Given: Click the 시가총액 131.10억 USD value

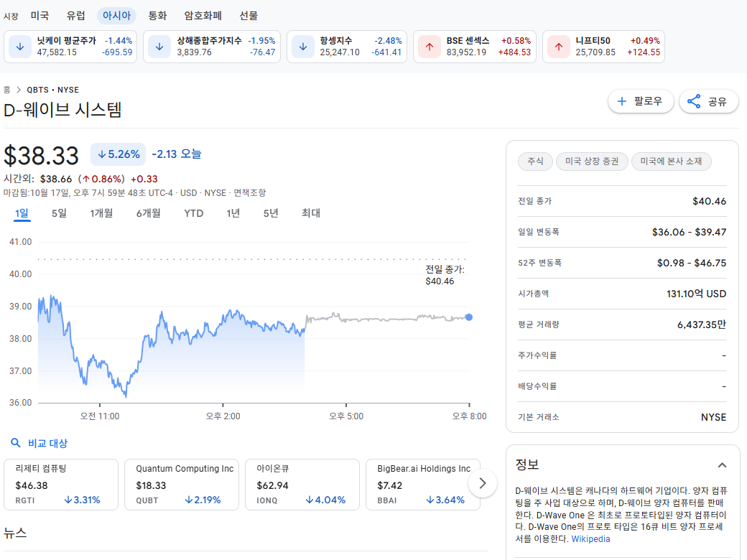Looking at the screenshot, I should (696, 294).
